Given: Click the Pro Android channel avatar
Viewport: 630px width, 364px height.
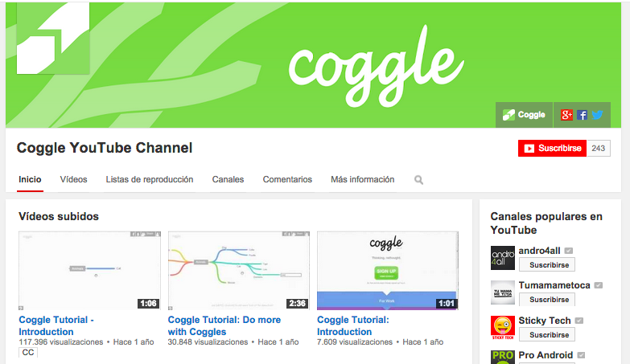Looking at the screenshot, I should (503, 358).
